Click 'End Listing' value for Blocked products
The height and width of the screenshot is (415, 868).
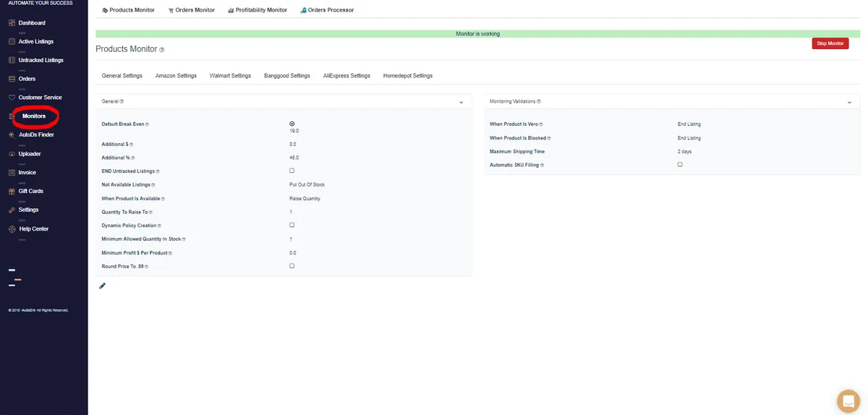[689, 138]
